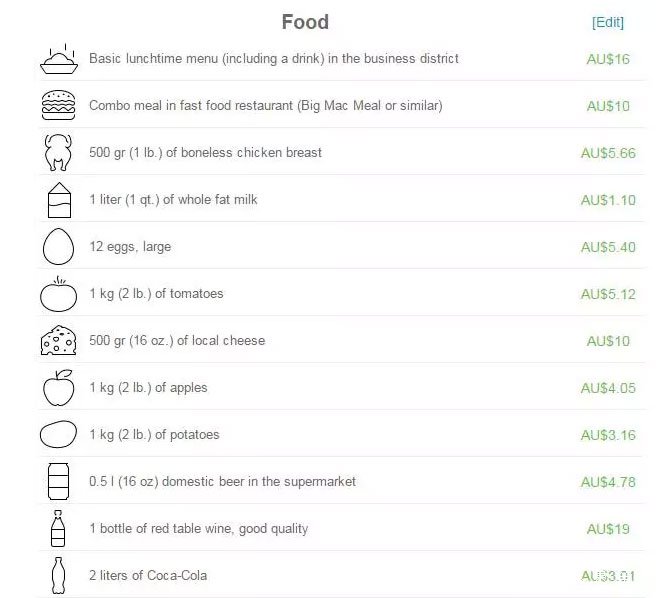Image resolution: width=660 pixels, height=598 pixels.
Task: Click the cheese wedge icon
Action: click(59, 340)
